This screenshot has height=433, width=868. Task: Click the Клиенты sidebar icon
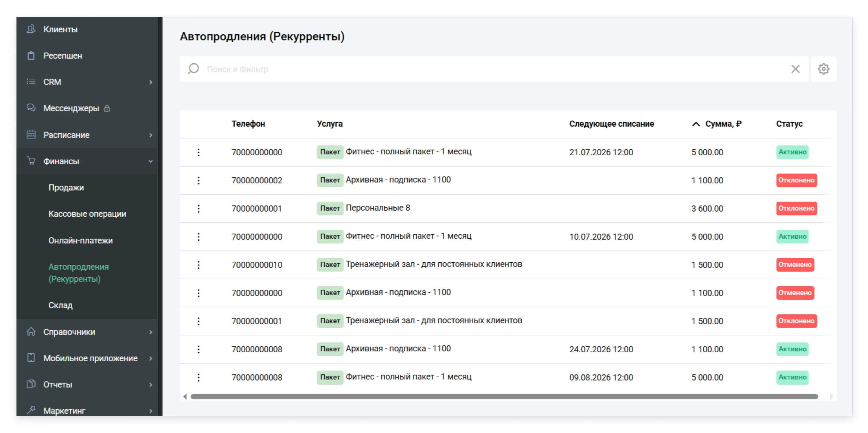click(31, 29)
